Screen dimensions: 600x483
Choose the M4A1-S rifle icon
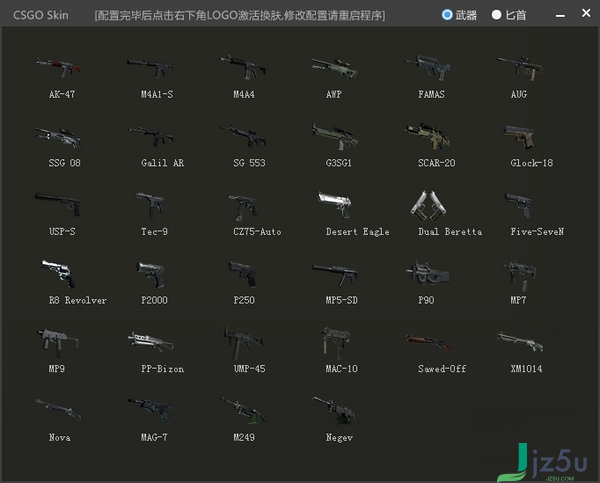tap(150, 68)
